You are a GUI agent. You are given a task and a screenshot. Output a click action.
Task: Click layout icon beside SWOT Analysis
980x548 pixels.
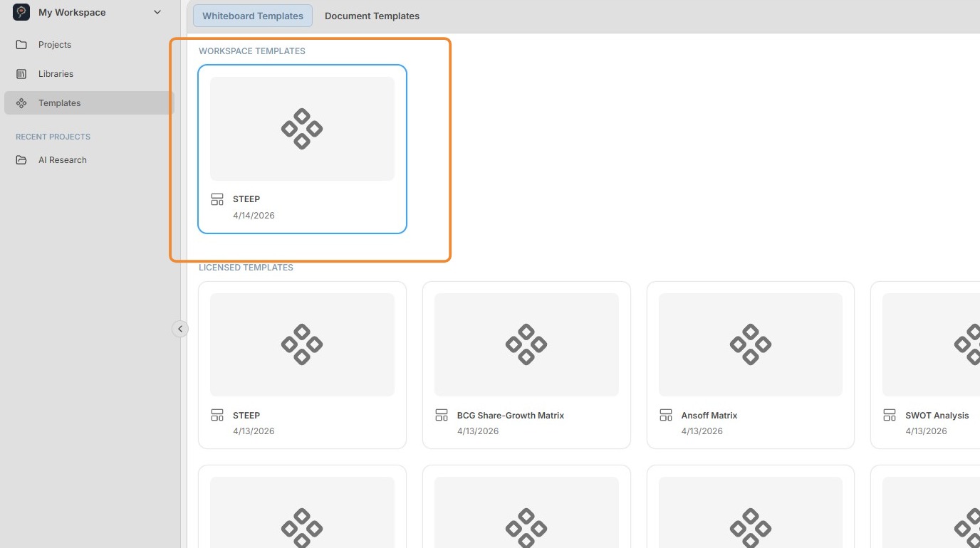point(890,415)
